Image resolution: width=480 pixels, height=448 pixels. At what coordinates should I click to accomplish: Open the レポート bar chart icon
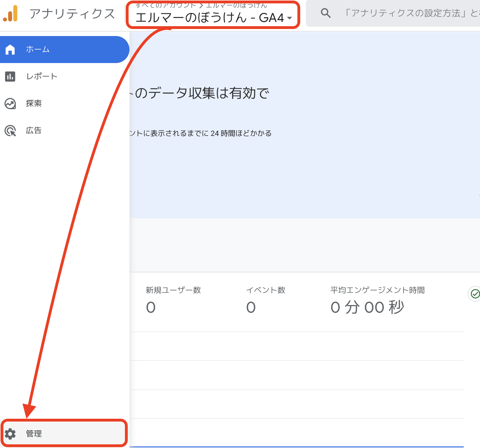coord(10,77)
